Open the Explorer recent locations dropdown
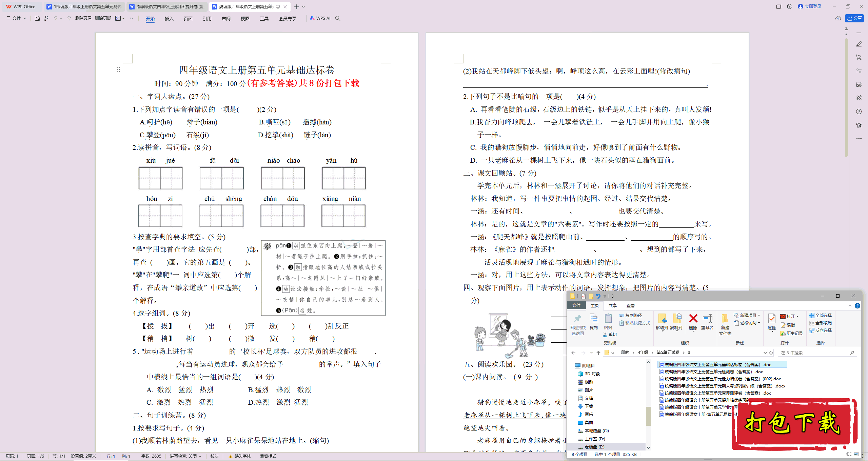This screenshot has height=461, width=868. pyautogui.click(x=591, y=353)
